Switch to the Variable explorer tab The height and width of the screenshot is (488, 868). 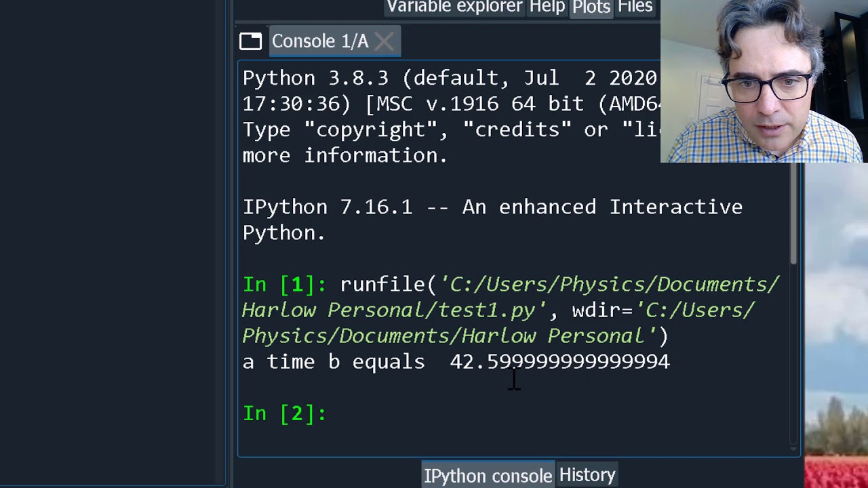(x=454, y=7)
